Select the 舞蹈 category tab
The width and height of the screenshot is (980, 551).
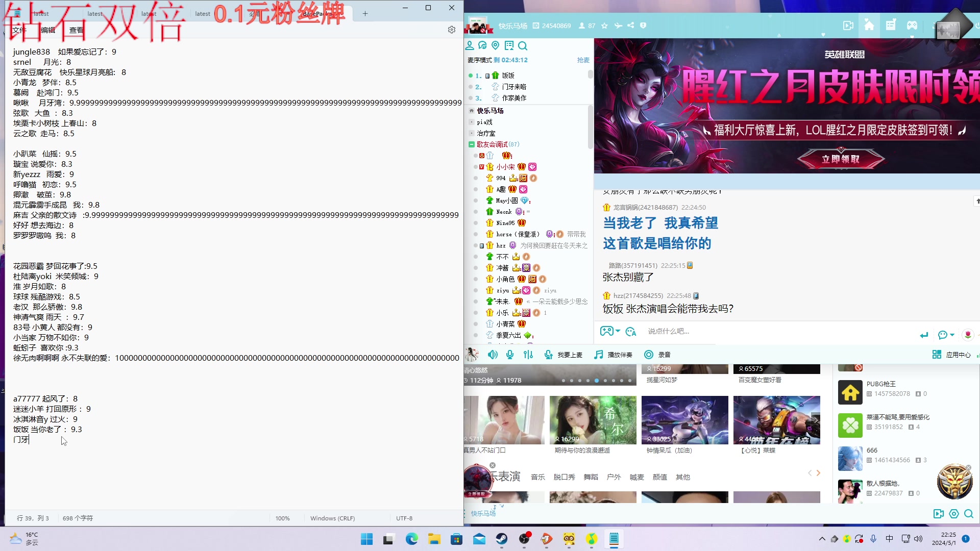[591, 477]
